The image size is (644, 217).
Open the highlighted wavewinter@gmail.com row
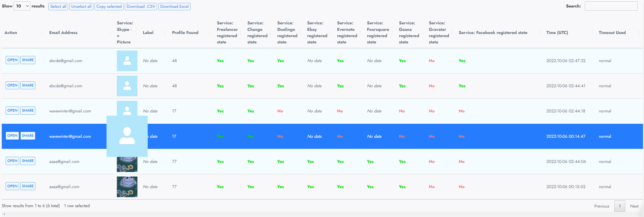[12, 136]
